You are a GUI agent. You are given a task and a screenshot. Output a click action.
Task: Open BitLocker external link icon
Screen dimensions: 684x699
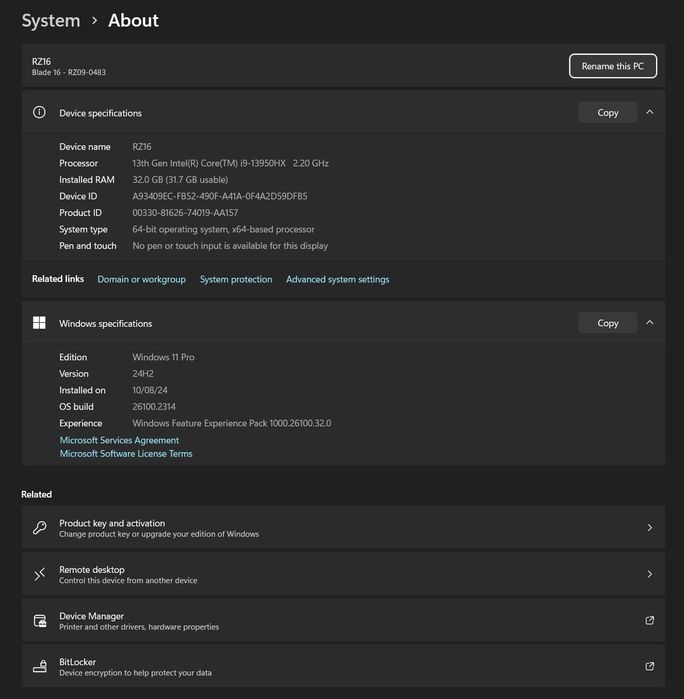coord(649,667)
